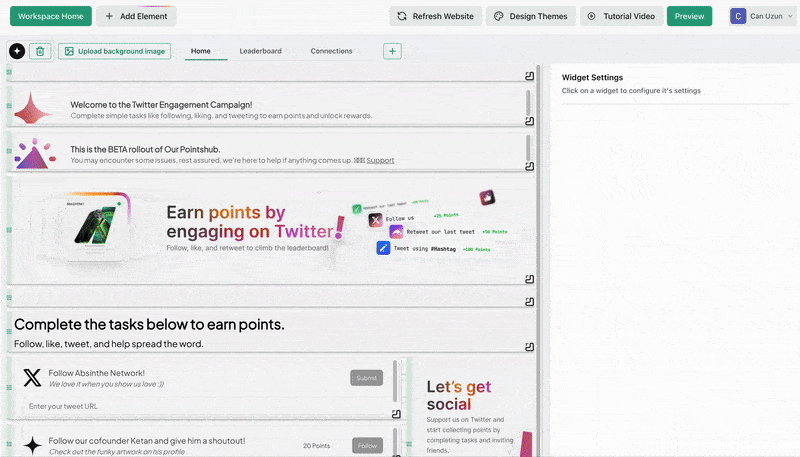Watch the Tutorial Video
This screenshot has height=457, width=800.
pos(621,16)
